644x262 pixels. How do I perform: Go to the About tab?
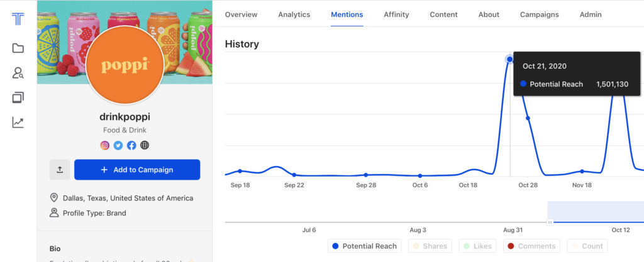point(489,14)
